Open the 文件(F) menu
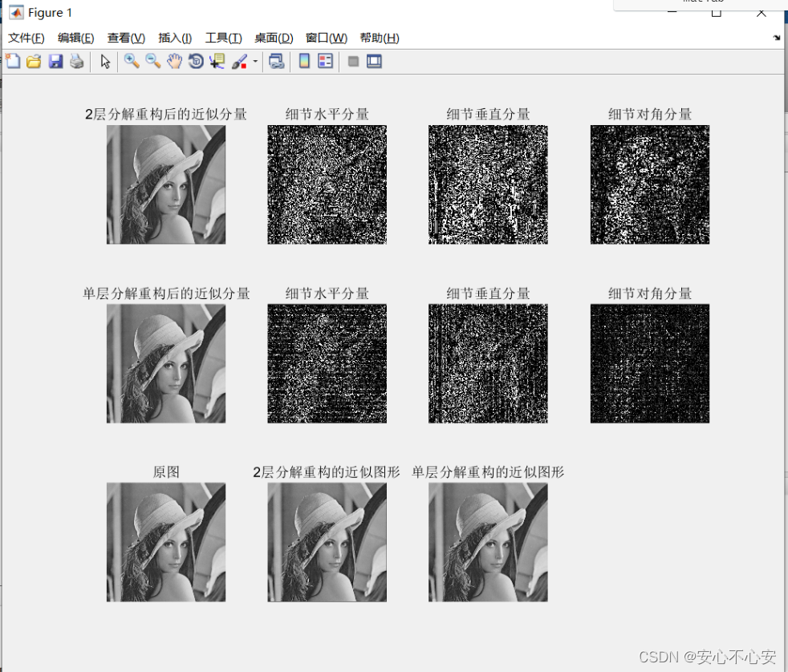Screen dimensions: 788x672 [x=26, y=38]
